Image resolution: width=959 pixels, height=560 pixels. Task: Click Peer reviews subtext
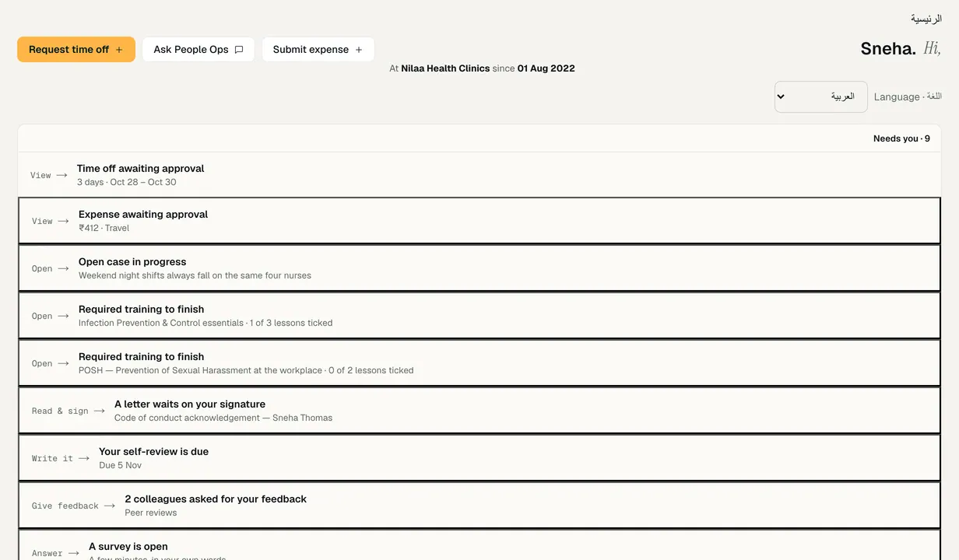click(x=150, y=513)
